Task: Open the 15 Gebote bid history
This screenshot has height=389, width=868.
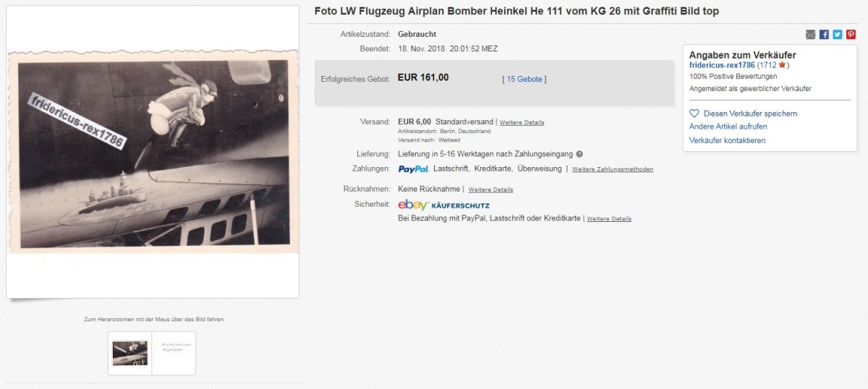Action: 524,79
